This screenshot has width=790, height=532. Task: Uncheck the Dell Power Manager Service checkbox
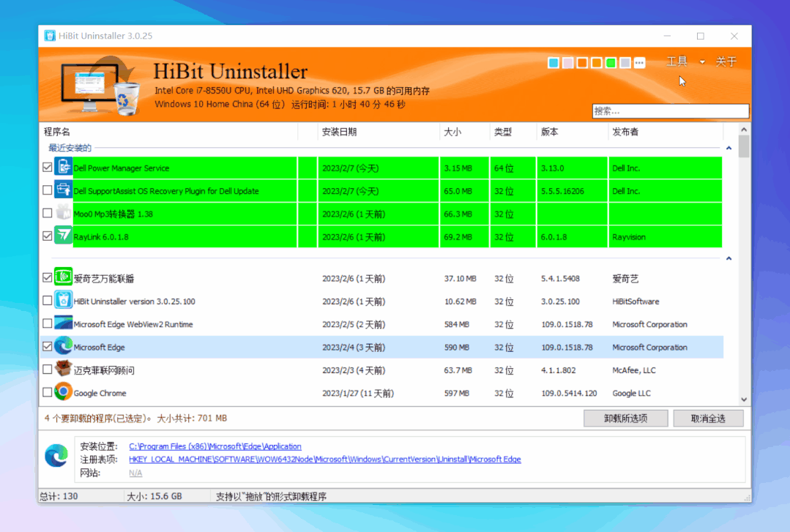[48, 168]
